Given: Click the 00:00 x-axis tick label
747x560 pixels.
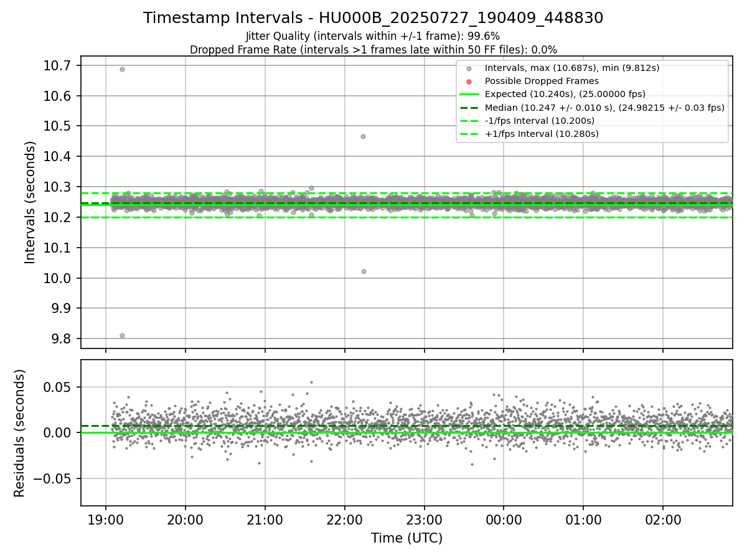Looking at the screenshot, I should tap(504, 519).
